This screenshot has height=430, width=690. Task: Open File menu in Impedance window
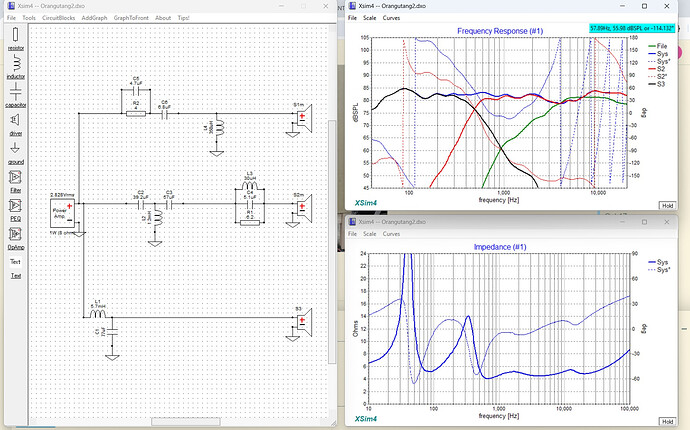click(x=352, y=234)
